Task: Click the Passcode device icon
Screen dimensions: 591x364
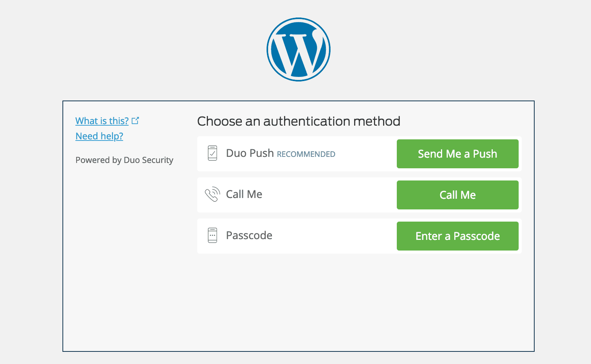Action: coord(213,235)
